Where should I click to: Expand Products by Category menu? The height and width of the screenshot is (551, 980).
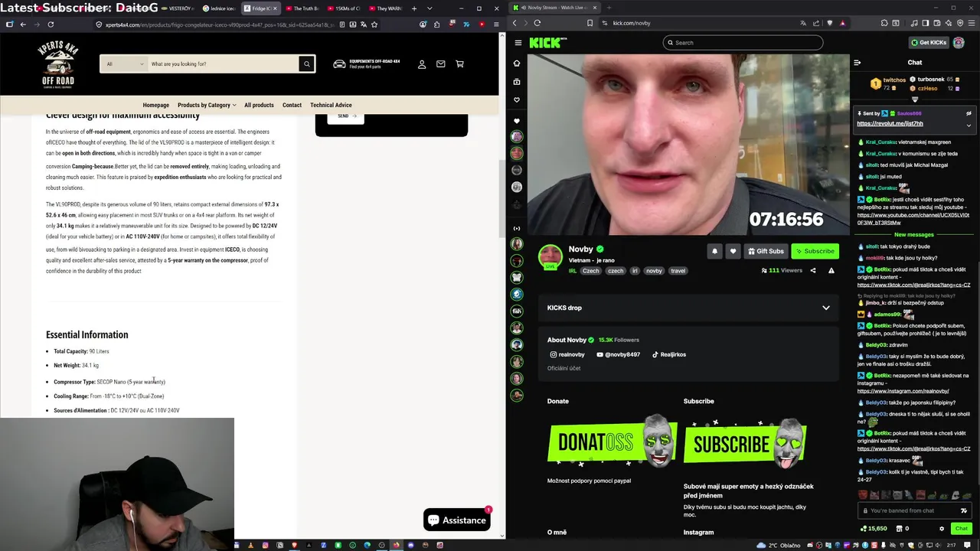(207, 105)
